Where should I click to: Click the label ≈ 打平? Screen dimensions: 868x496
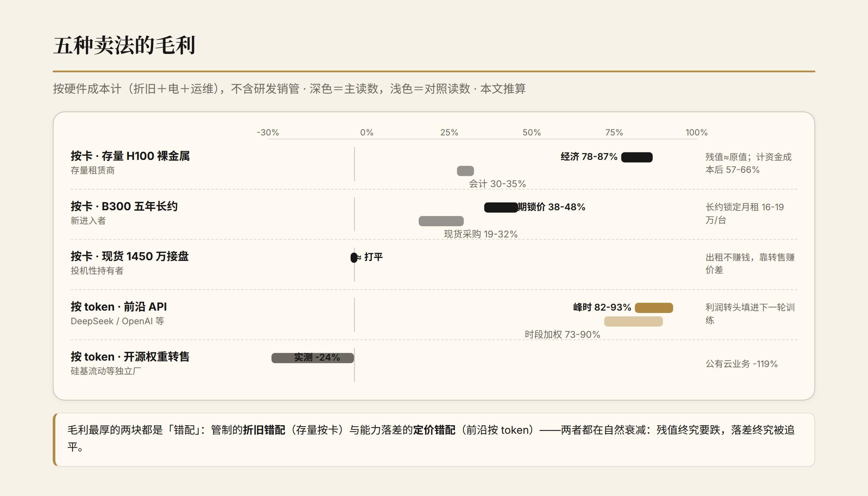(369, 257)
